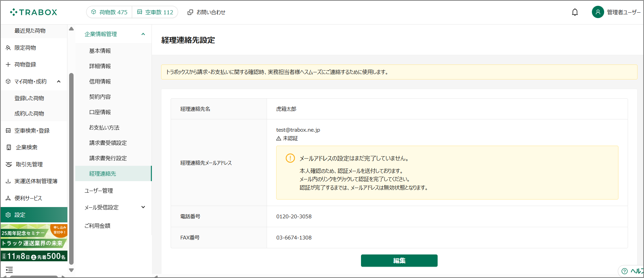
Task: Click the 空車数 112 counter
Action: 155,12
